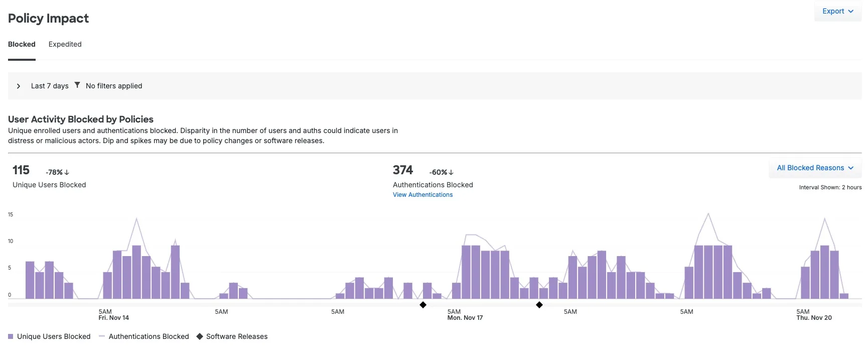Click the purple Unique Users Blocked swatch
868x355 pixels.
(x=11, y=336)
